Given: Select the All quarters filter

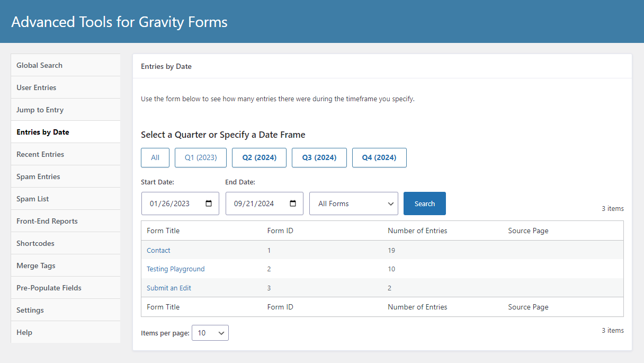Looking at the screenshot, I should click(155, 157).
